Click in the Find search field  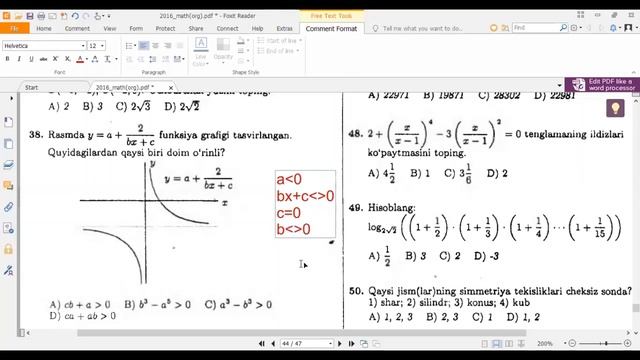[535, 28]
